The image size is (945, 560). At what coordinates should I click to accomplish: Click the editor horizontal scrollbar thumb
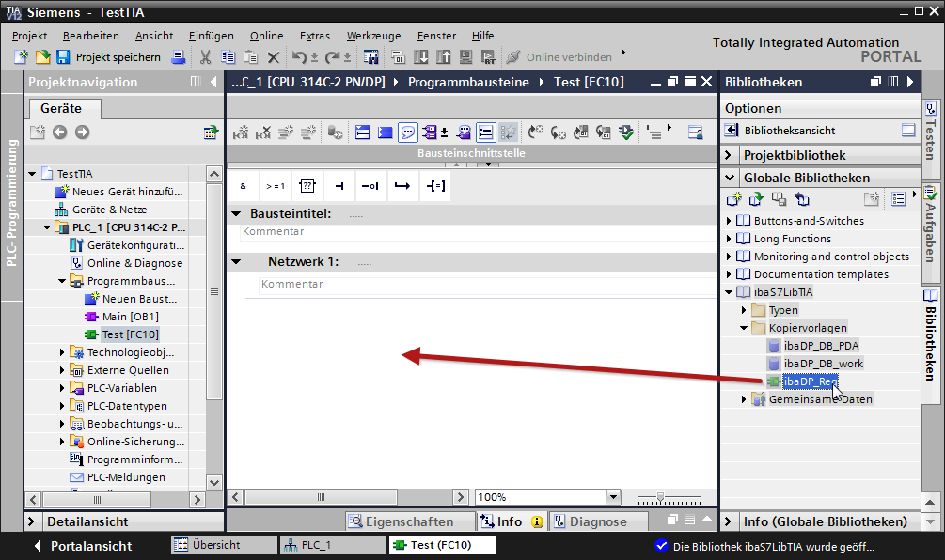322,497
